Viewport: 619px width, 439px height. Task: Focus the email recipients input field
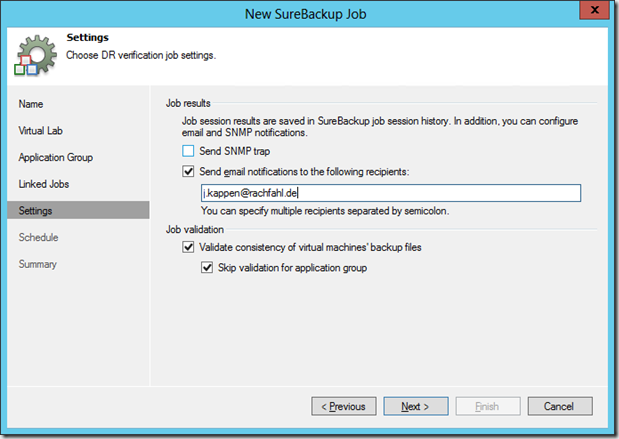(391, 193)
